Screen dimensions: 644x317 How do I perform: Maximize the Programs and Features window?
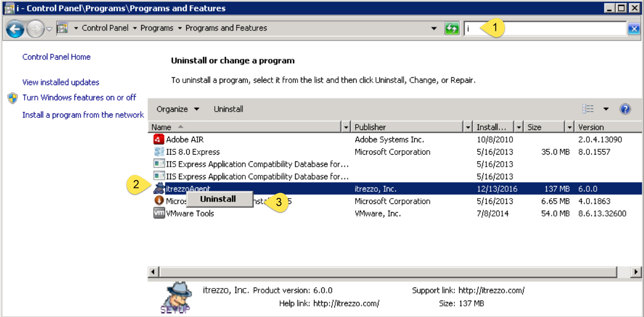622,8
